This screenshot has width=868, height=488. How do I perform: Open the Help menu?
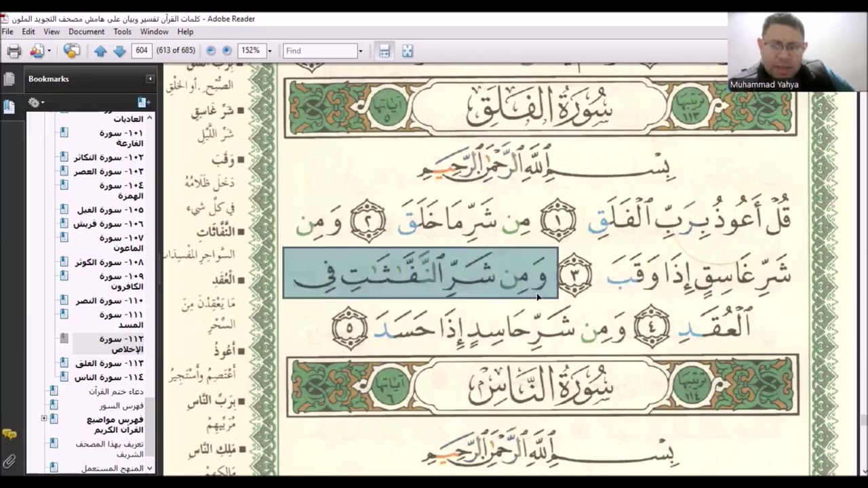(185, 32)
